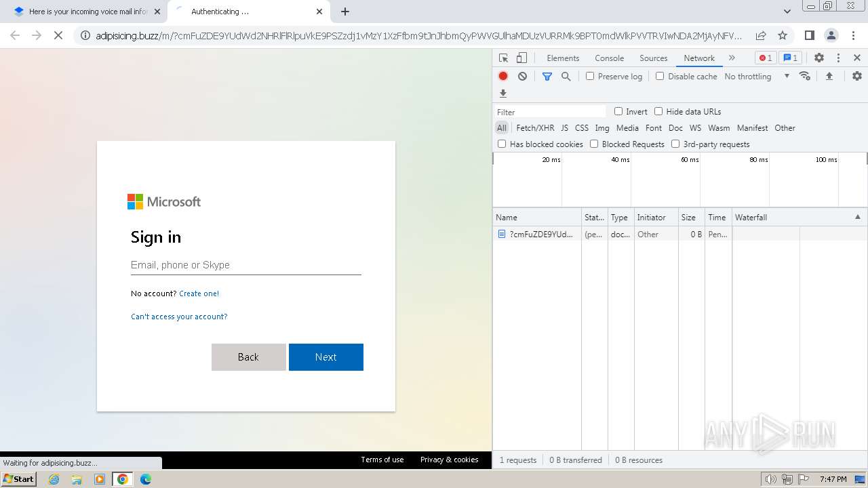
Task: Open the Create one! link
Action: tap(199, 293)
